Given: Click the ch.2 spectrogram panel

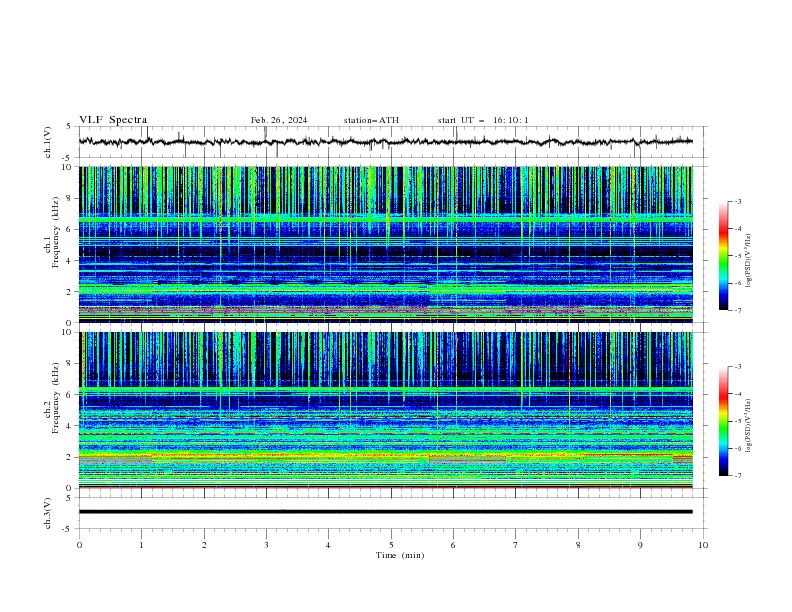Looking at the screenshot, I should click(x=386, y=410).
